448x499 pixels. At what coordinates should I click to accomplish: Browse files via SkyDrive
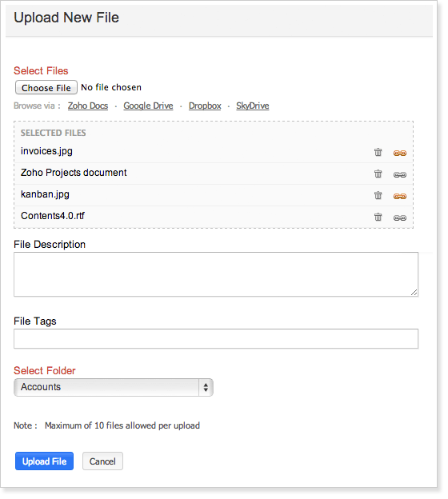pos(253,106)
